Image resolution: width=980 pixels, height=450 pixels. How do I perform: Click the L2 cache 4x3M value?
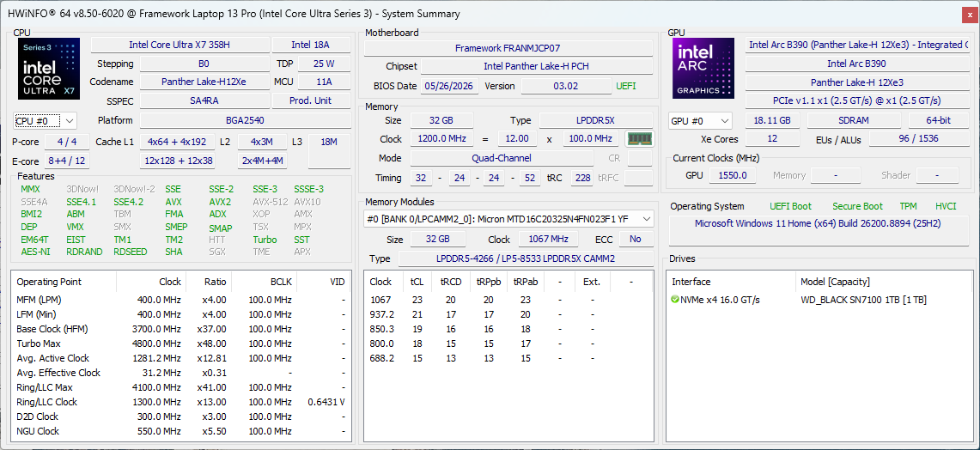click(263, 142)
